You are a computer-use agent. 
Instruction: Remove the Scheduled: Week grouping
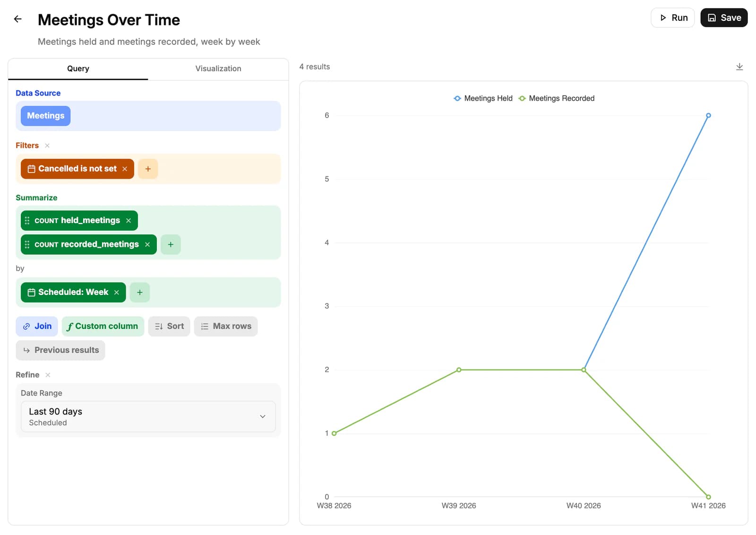117,293
